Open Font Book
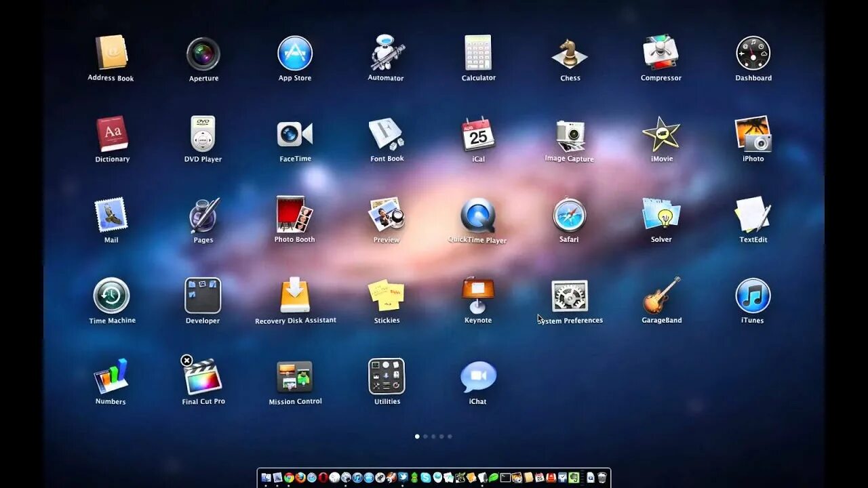Image resolution: width=868 pixels, height=488 pixels. click(x=387, y=134)
